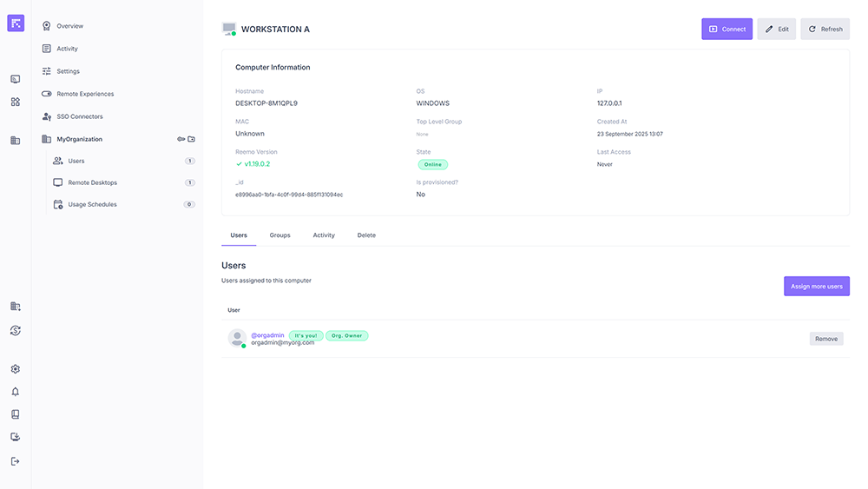Click the Reemo logo in the sidebar
Image resolution: width=868 pixels, height=489 pixels.
pos(16,23)
